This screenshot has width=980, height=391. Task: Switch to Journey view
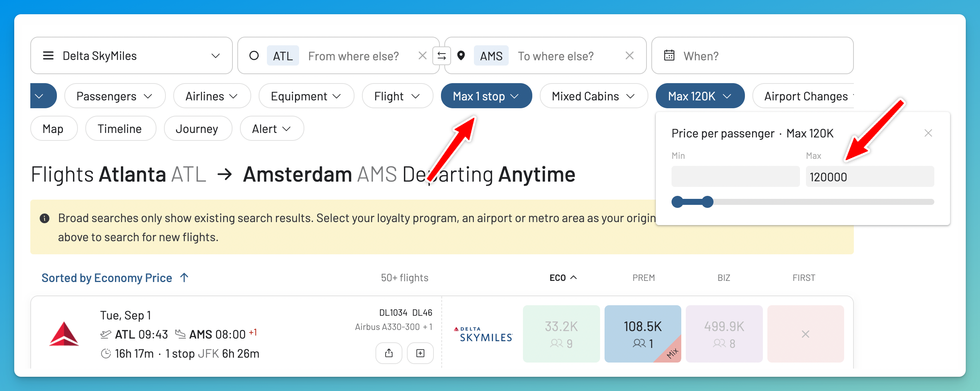[197, 129]
